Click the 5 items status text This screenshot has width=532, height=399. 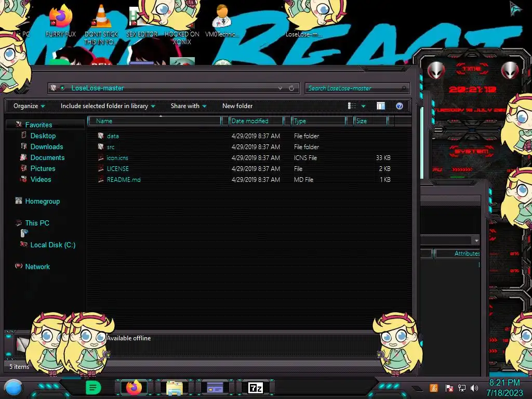[19, 366]
